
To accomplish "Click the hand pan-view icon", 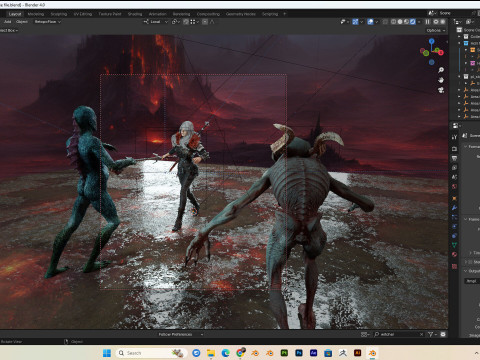I will [441, 80].
